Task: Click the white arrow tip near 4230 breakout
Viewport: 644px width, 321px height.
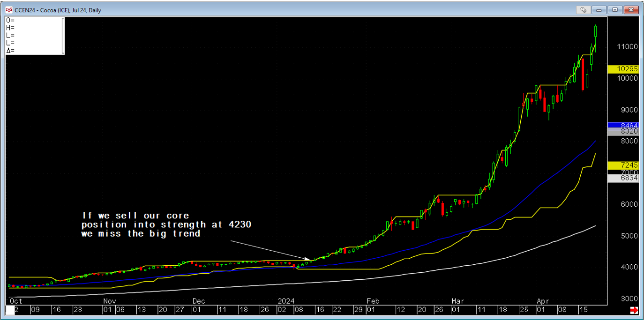Action: pyautogui.click(x=309, y=259)
